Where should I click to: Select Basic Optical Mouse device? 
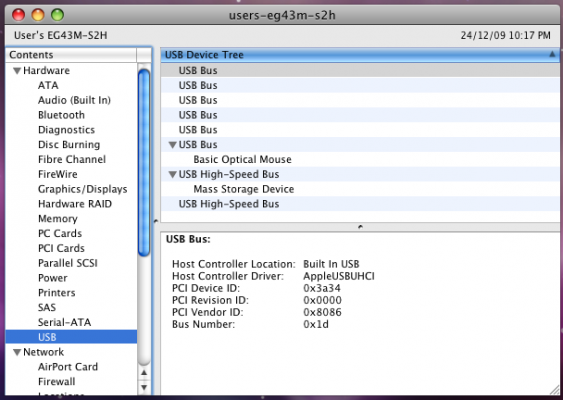point(242,159)
